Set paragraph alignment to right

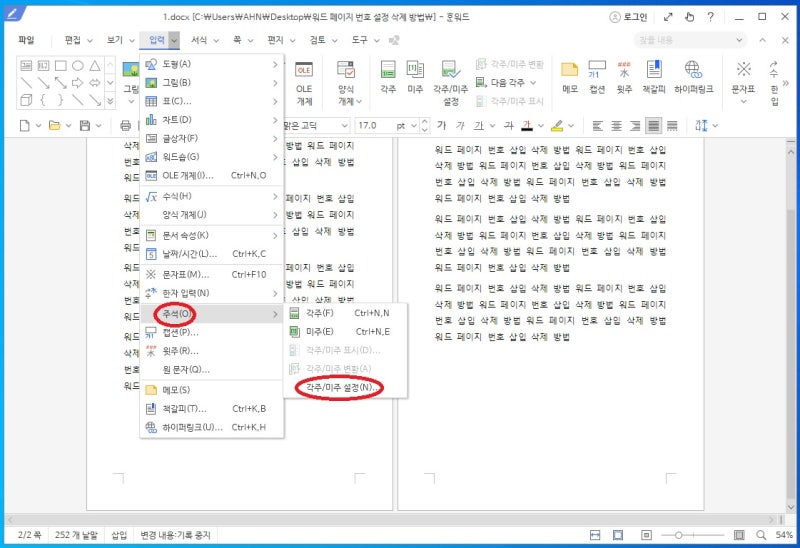click(x=635, y=126)
